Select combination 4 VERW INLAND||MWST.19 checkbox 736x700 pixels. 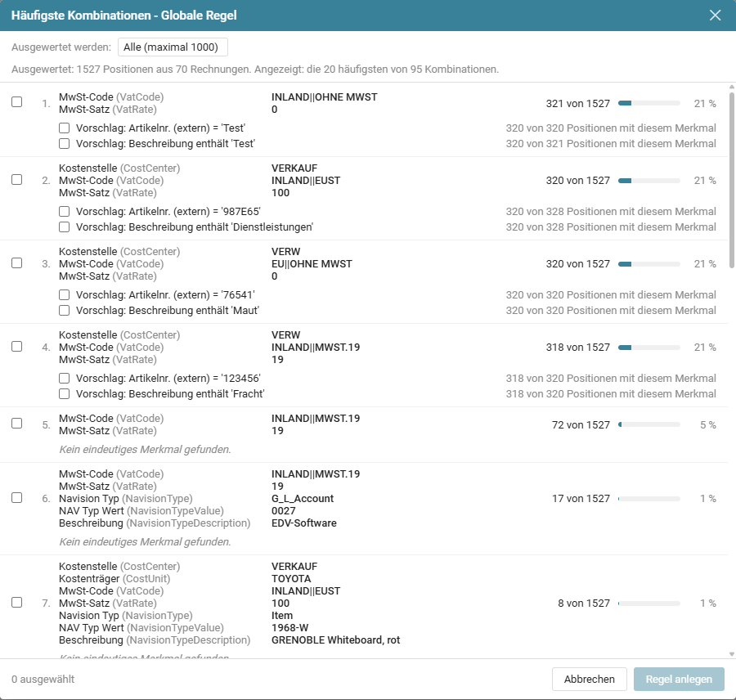point(17,347)
